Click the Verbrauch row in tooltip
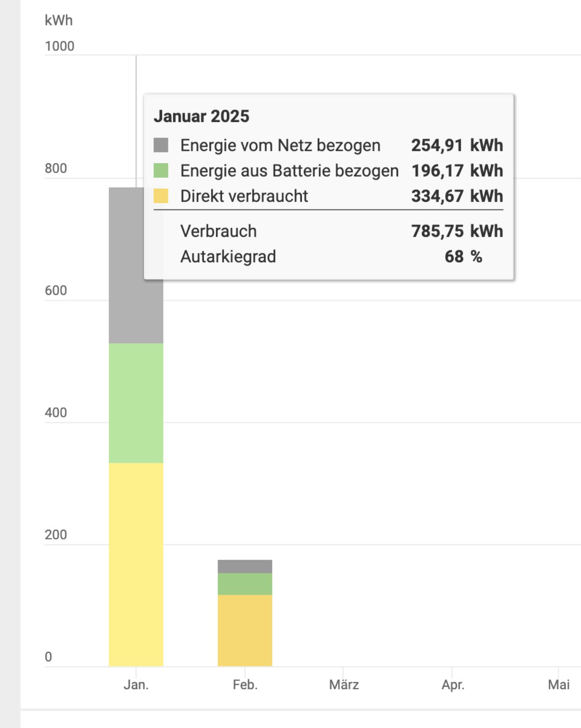The width and height of the screenshot is (581, 728). (x=218, y=231)
